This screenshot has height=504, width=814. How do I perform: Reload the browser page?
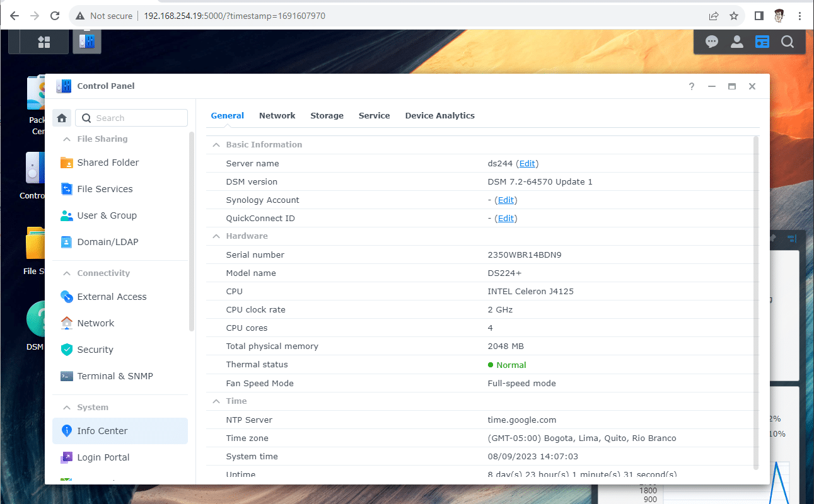[x=55, y=16]
